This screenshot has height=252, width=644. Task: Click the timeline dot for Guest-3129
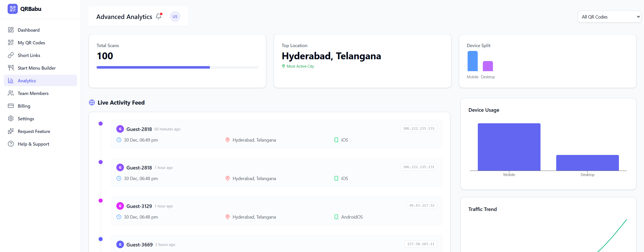click(x=101, y=201)
